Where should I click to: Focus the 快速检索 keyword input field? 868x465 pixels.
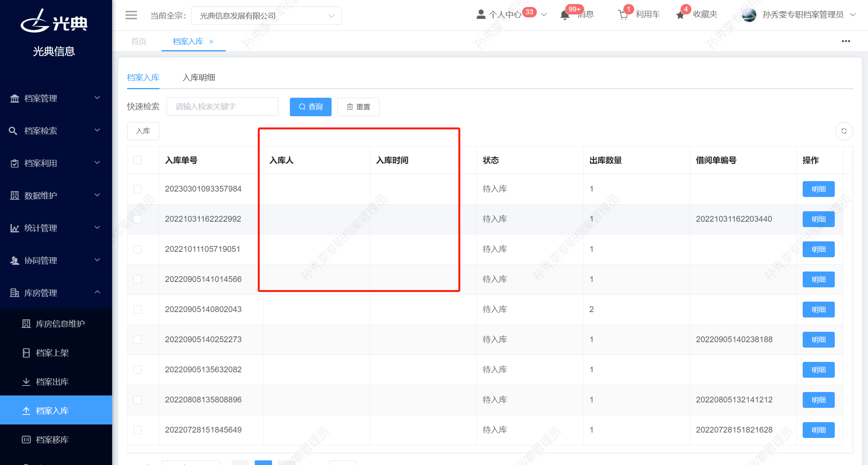(x=222, y=107)
